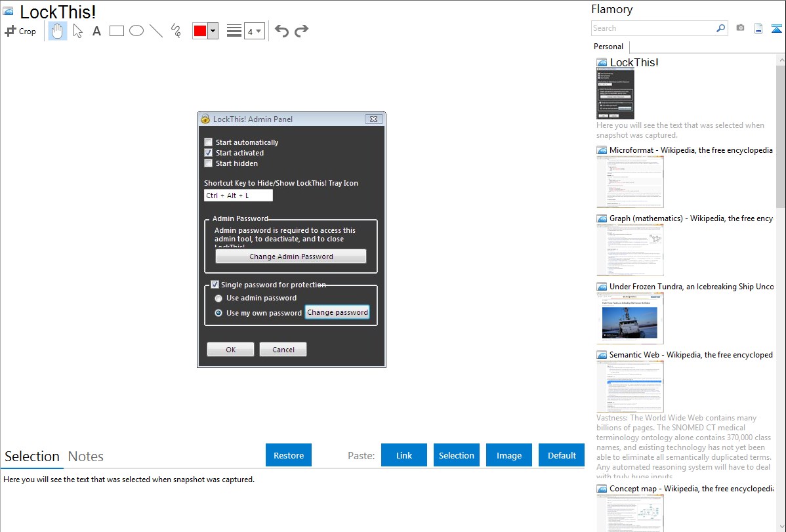
Task: Select the Personal tab in Flamory
Action: click(x=609, y=47)
